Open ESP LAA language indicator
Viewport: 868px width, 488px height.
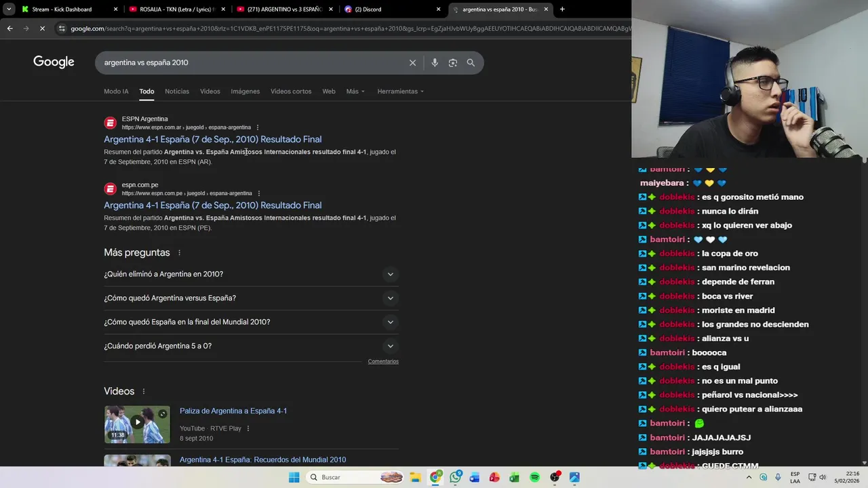point(795,477)
